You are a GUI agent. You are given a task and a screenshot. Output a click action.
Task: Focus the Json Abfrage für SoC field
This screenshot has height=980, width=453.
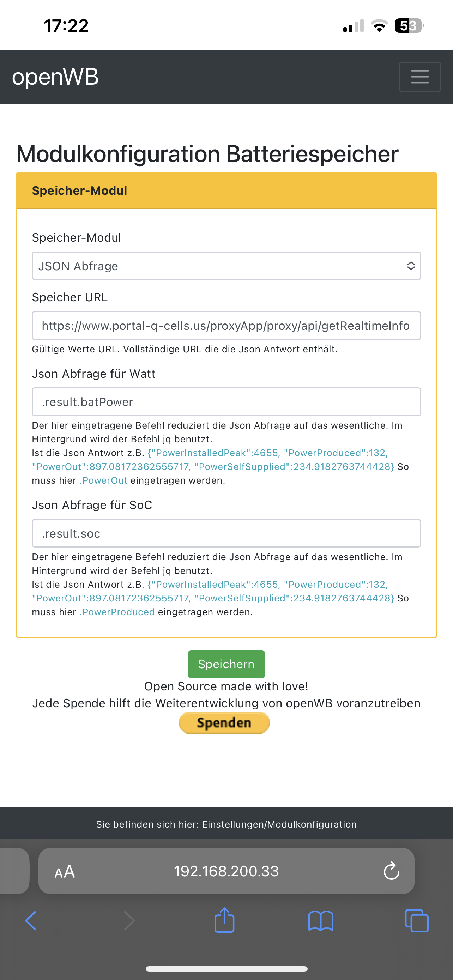(226, 533)
